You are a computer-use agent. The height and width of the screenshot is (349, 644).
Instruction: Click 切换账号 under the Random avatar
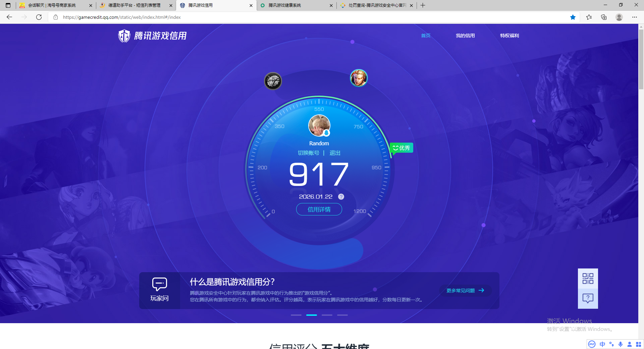tap(308, 153)
